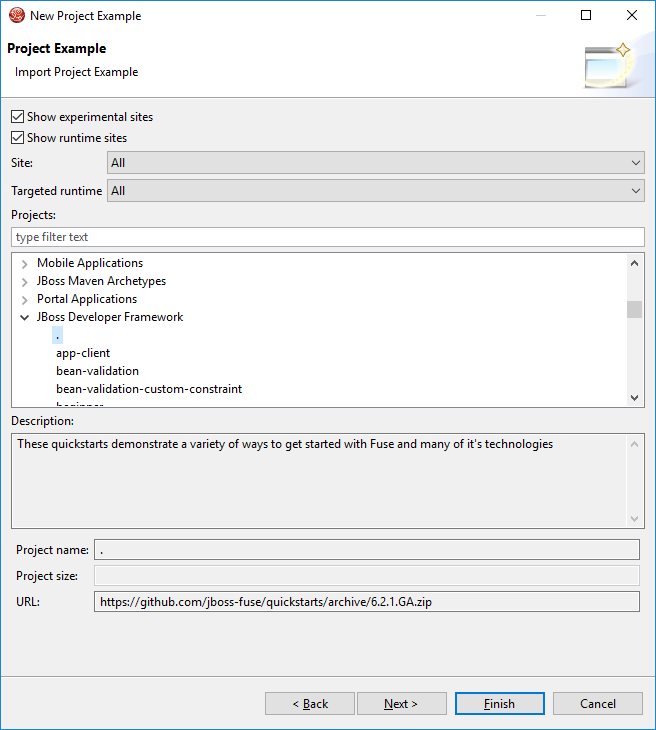Viewport: 656px width, 730px height.
Task: Click the Back button
Action: pyautogui.click(x=310, y=704)
